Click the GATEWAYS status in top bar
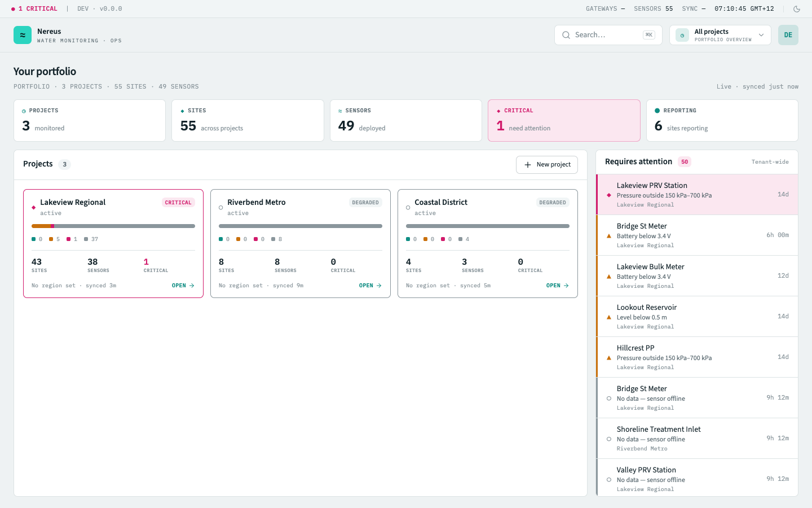Screen dimensions: 812x508 tap(606, 9)
